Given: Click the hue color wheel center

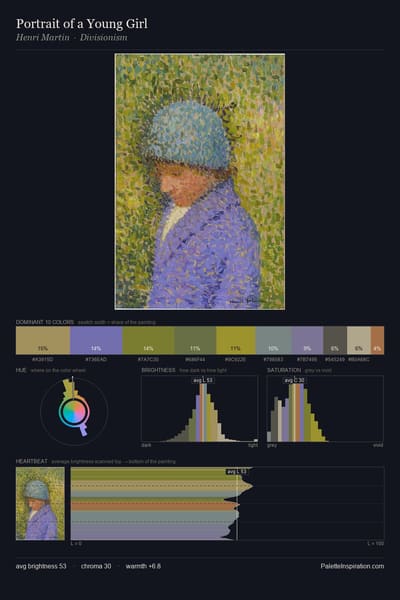Looking at the screenshot, I should pos(74,412).
